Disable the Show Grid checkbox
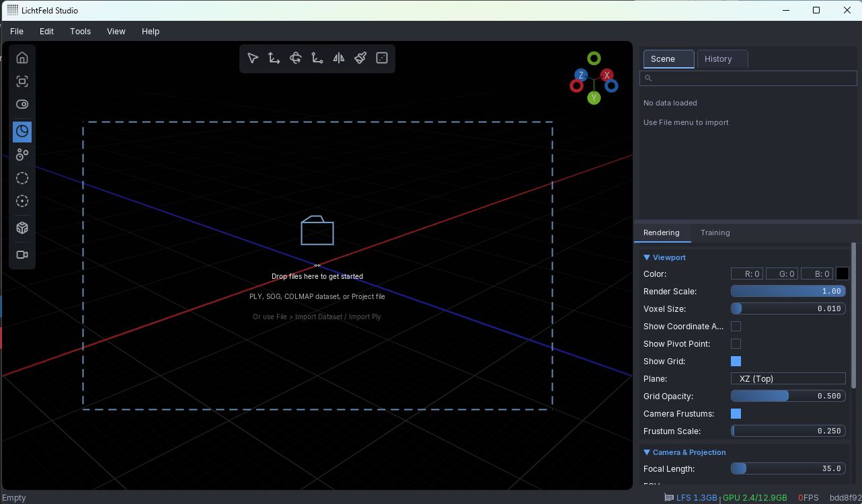862x504 pixels. 736,362
